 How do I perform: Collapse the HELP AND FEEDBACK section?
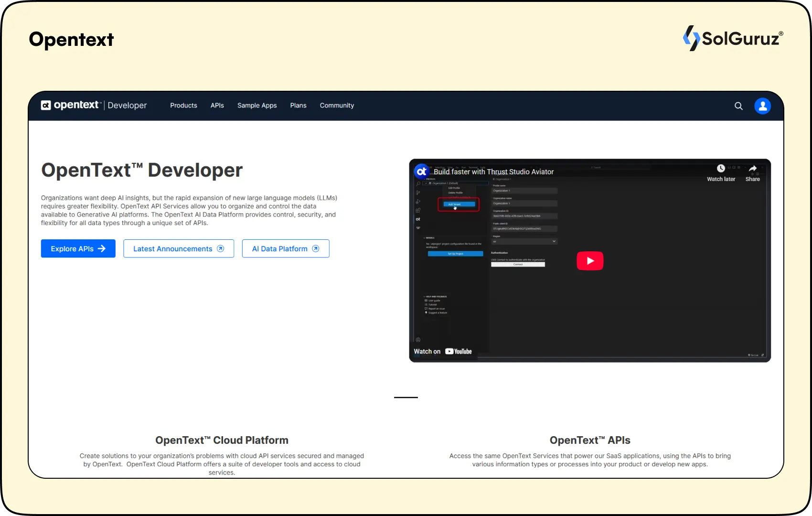tap(425, 296)
